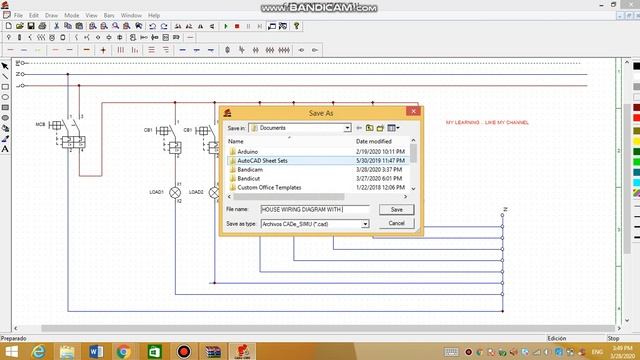Click the thick orange line component icon

click(x=87, y=50)
